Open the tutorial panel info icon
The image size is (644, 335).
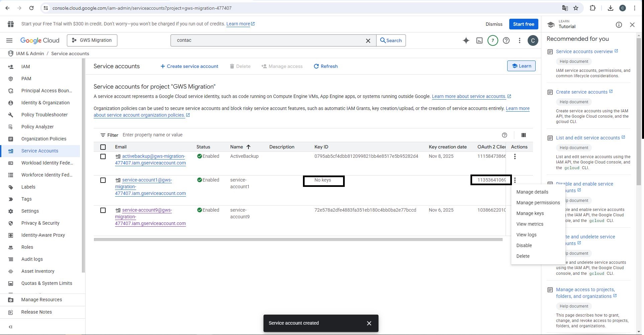click(x=619, y=25)
